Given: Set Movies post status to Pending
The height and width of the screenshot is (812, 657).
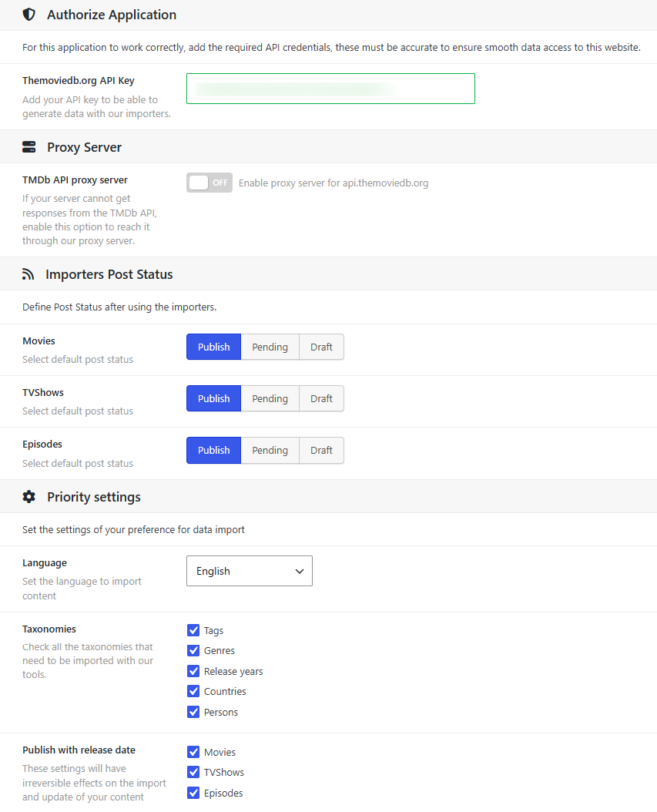Looking at the screenshot, I should point(270,347).
